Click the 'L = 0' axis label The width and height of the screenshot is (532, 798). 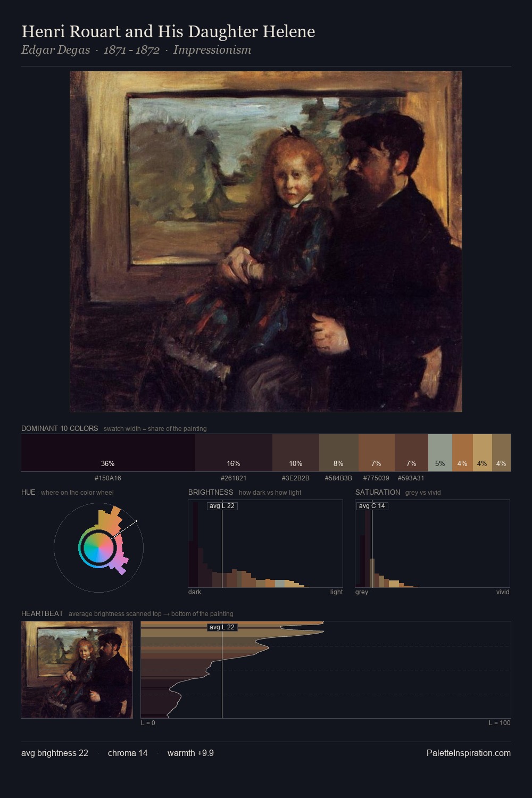pos(148,723)
